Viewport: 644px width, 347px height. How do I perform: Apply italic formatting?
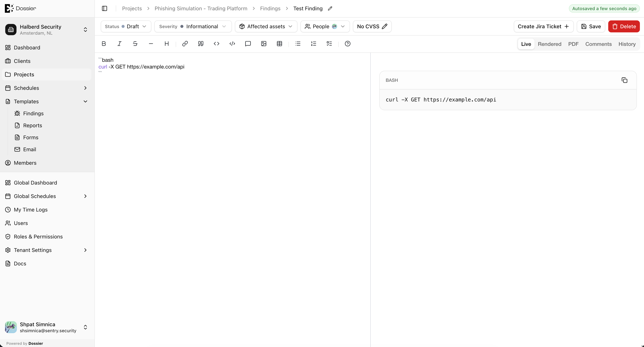click(x=120, y=44)
